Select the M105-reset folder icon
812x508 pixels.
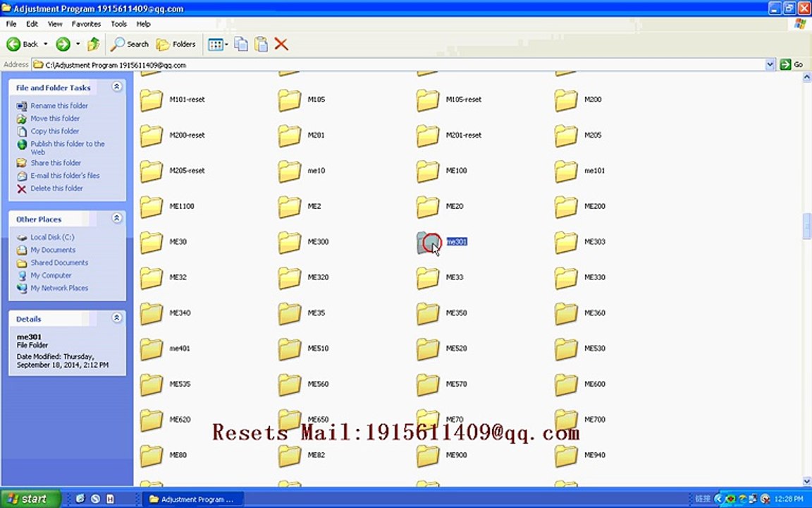[428, 100]
